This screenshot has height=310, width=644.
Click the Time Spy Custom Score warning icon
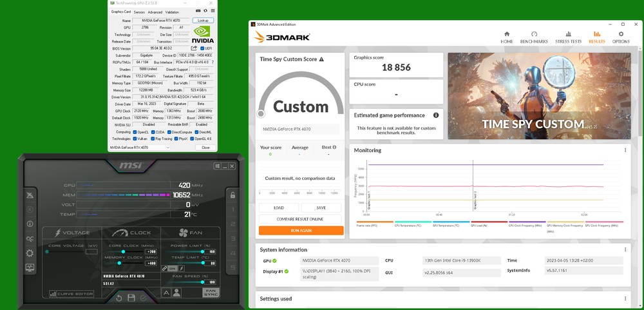(321, 59)
